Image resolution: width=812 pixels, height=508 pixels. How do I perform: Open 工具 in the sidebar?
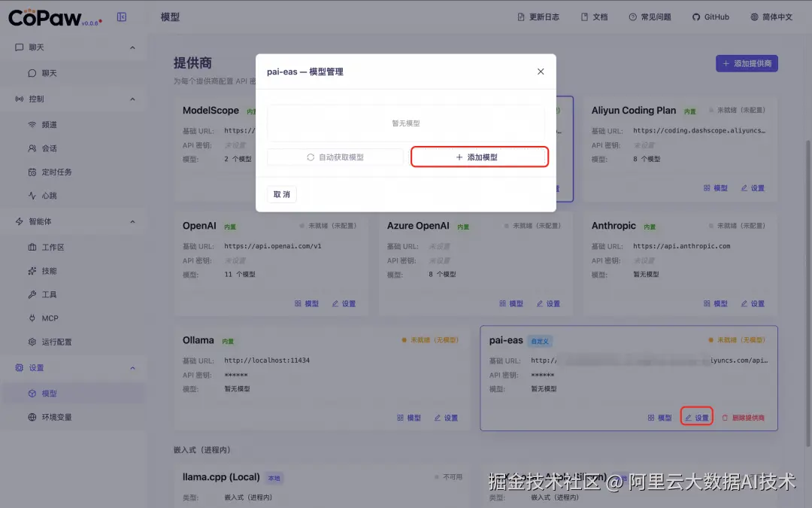pos(74,294)
